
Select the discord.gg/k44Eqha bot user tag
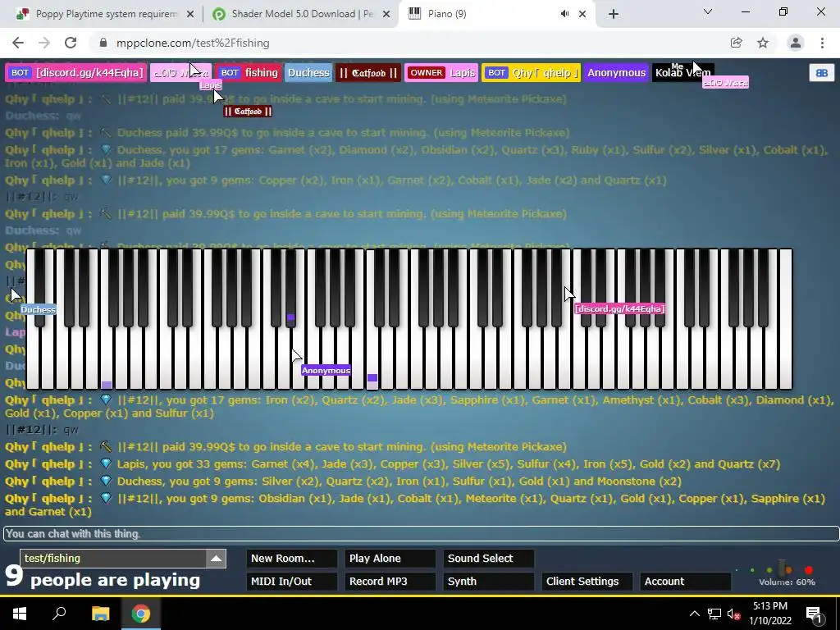coord(76,73)
